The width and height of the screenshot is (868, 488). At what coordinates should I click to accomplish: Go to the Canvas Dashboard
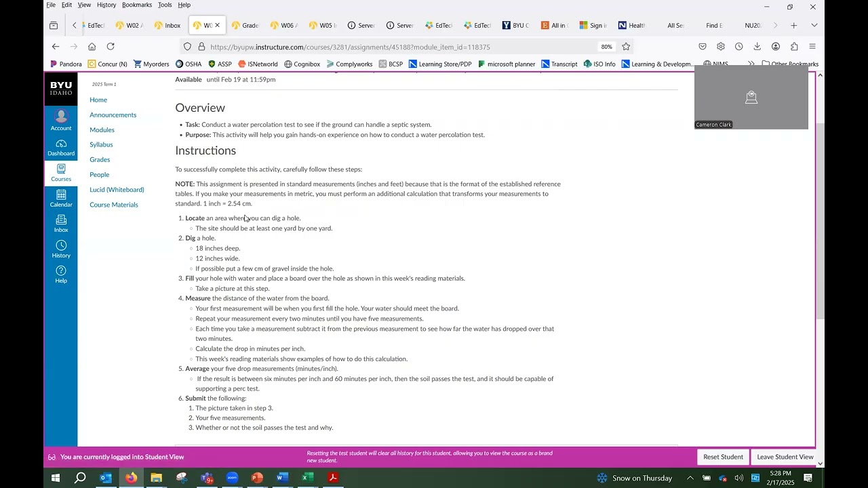click(x=61, y=147)
